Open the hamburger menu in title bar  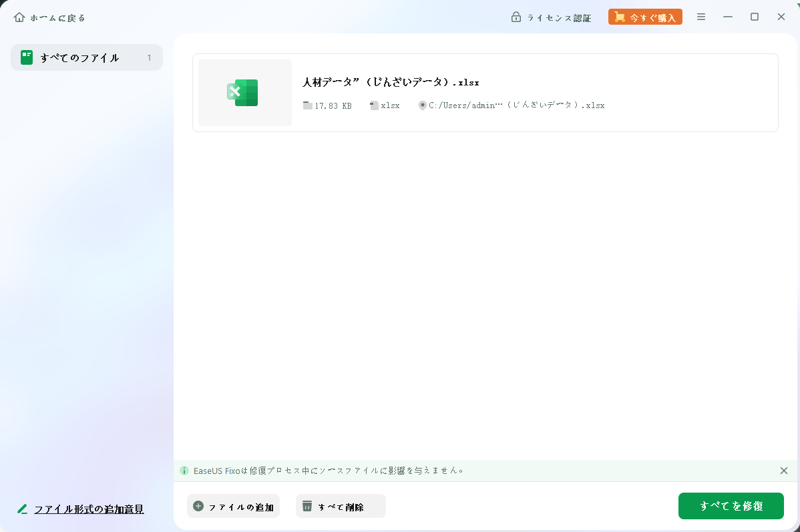click(701, 17)
